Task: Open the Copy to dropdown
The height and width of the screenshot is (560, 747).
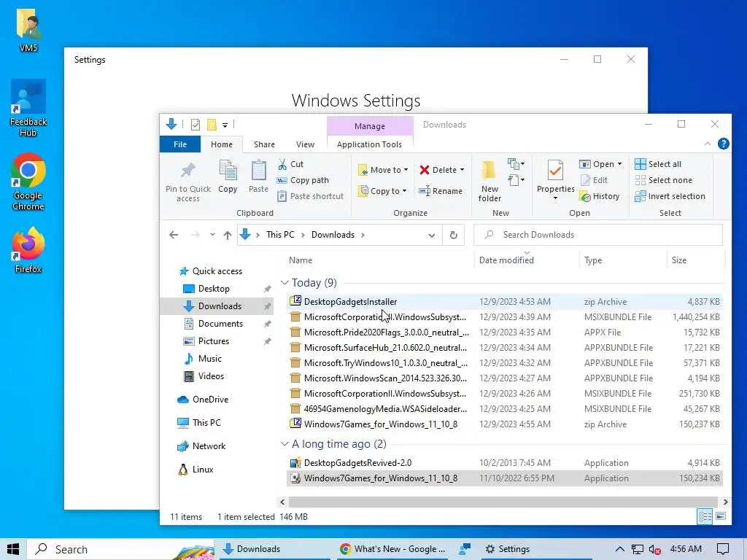Action: (382, 191)
